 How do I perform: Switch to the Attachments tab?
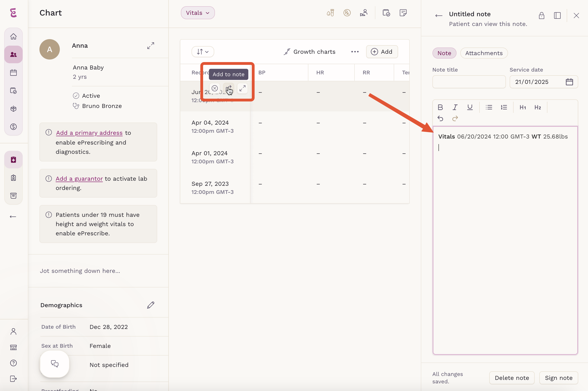[484, 53]
